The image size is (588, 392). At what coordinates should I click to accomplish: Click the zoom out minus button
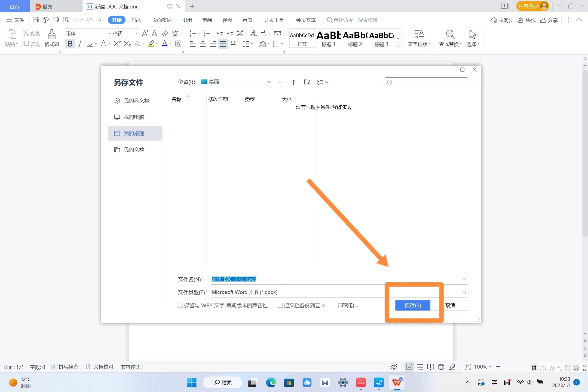[x=498, y=367]
